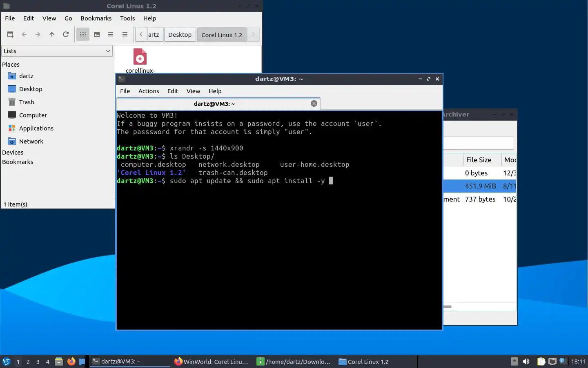The height and width of the screenshot is (368, 588).
Task: Open Trash in Places sidebar
Action: 27,102
